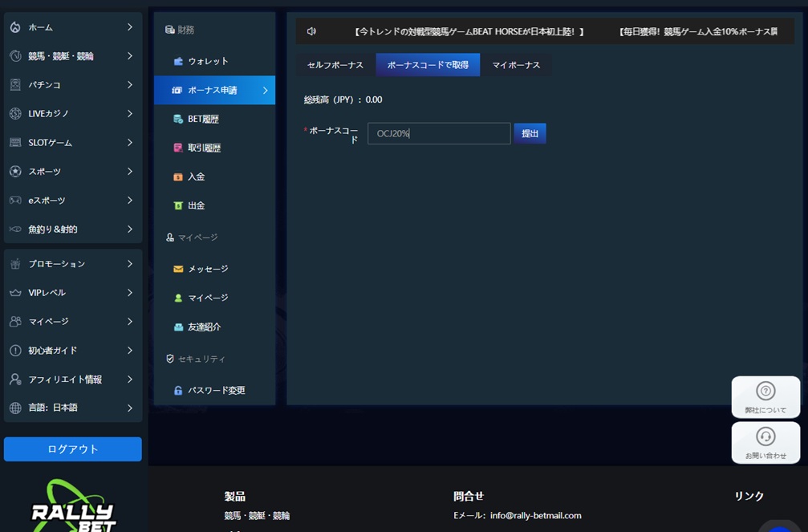This screenshot has height=532, width=808.
Task: Open ウォレット in the finance menu
Action: 214,61
